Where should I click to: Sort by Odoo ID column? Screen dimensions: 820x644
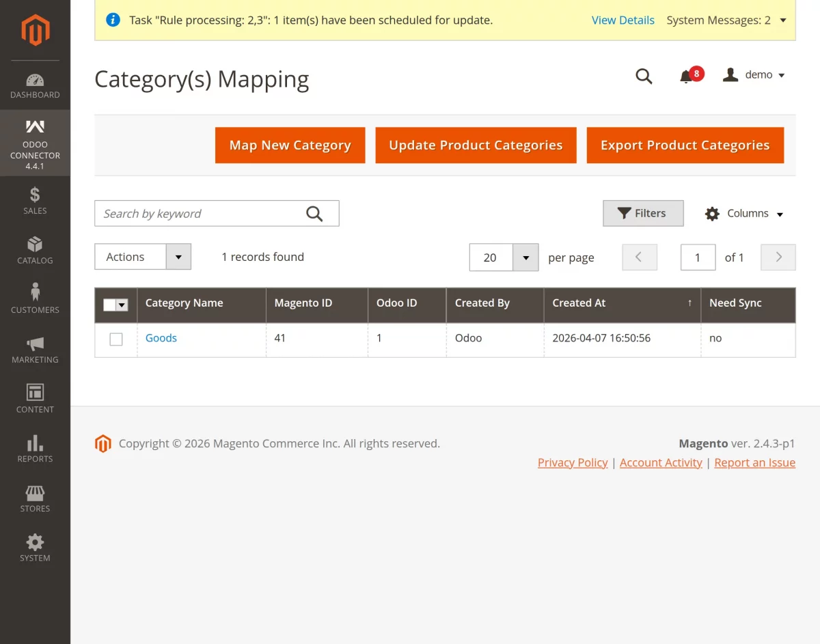coord(407,305)
